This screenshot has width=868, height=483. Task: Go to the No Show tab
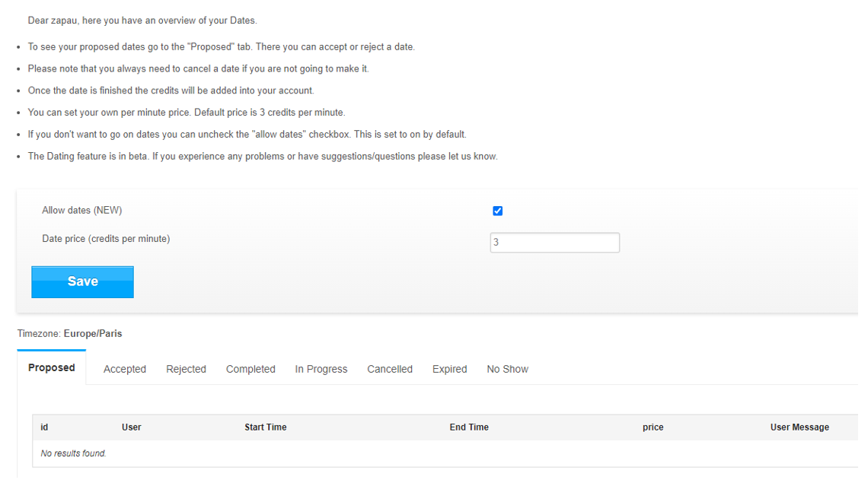click(x=508, y=369)
